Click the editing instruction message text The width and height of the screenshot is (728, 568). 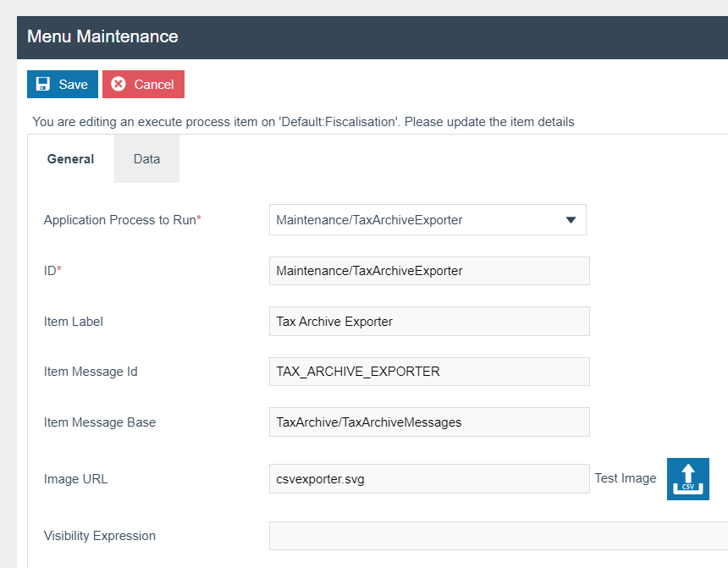tap(303, 122)
